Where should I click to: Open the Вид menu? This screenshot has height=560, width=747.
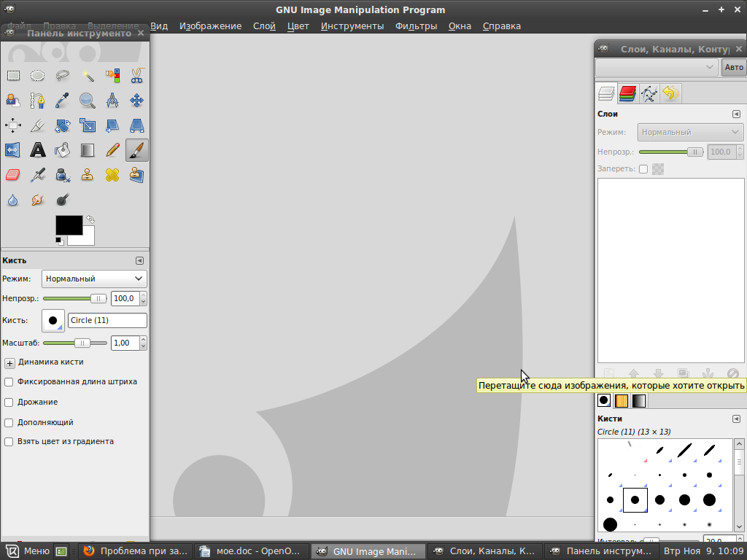(x=159, y=26)
